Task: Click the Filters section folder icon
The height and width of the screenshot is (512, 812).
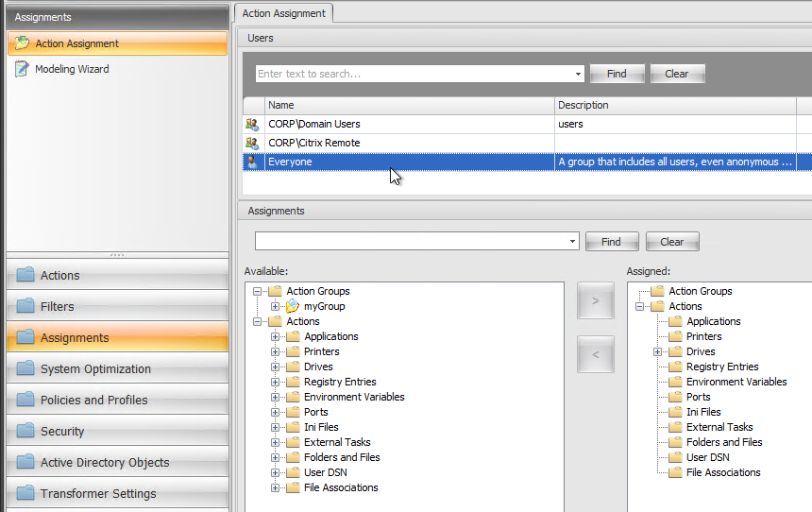Action: 25,306
